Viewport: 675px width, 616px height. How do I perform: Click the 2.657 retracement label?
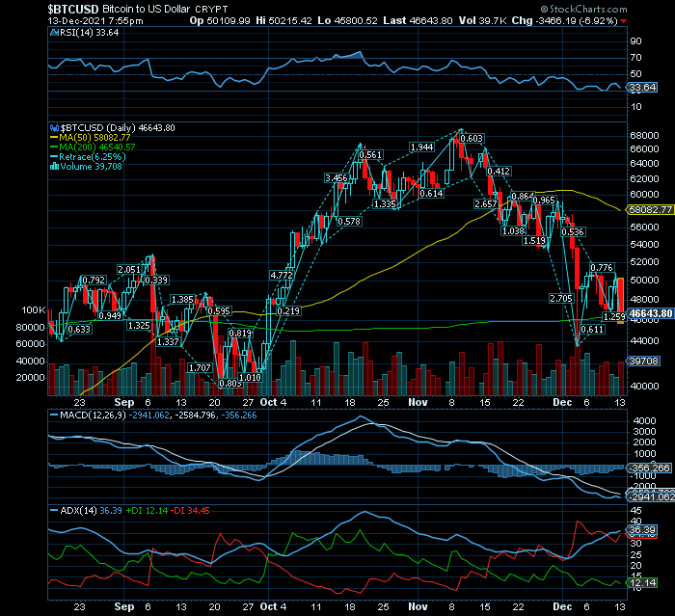click(486, 203)
